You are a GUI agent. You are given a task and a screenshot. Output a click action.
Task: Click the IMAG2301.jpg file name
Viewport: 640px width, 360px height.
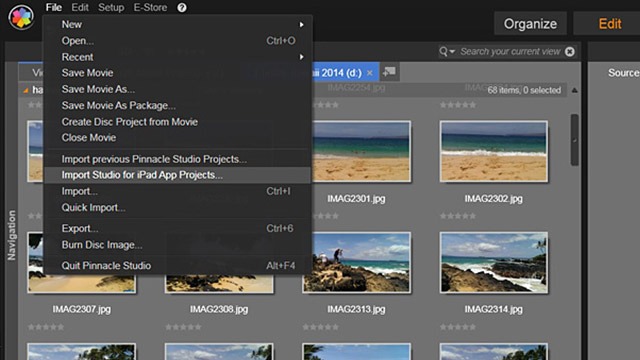tap(356, 199)
